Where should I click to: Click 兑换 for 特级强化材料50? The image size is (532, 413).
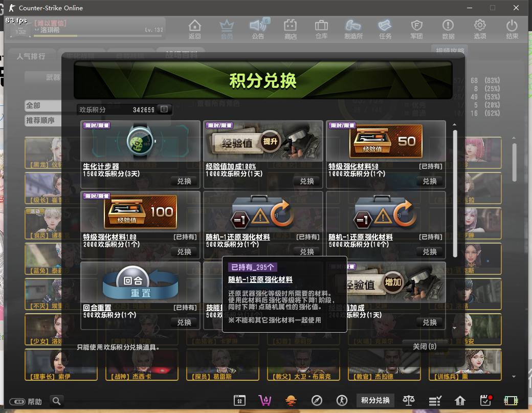430,181
